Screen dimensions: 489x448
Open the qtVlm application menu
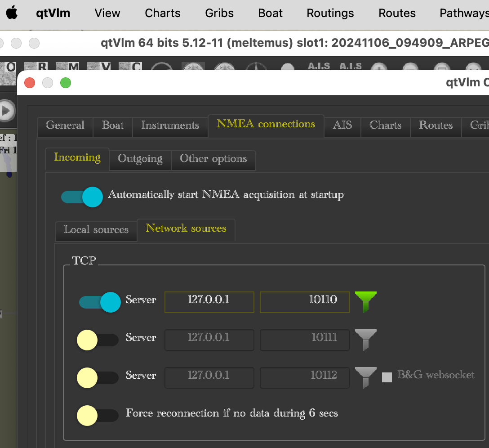point(53,13)
